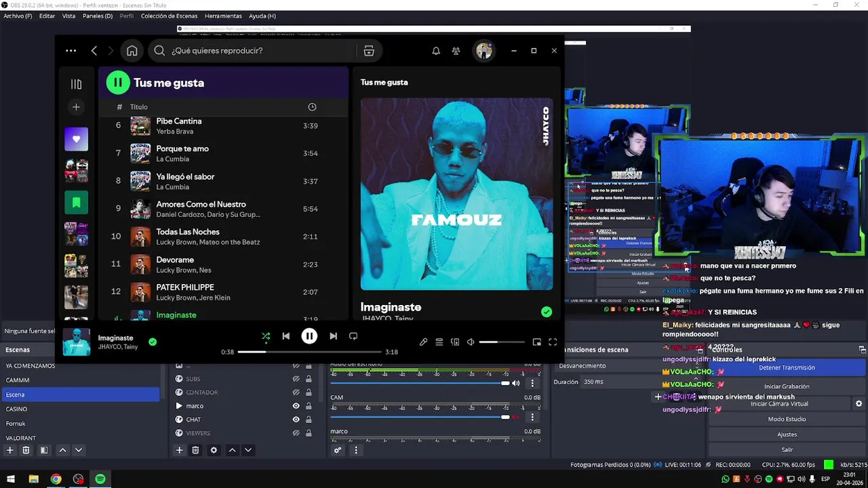868x488 pixels.
Task: Open Spotify profile avatar menu
Action: (484, 51)
